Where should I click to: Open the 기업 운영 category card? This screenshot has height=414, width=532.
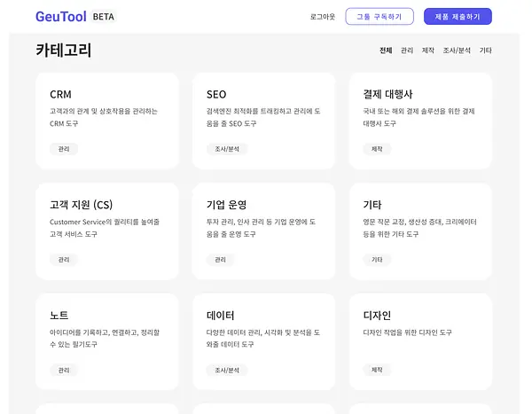[263, 231]
